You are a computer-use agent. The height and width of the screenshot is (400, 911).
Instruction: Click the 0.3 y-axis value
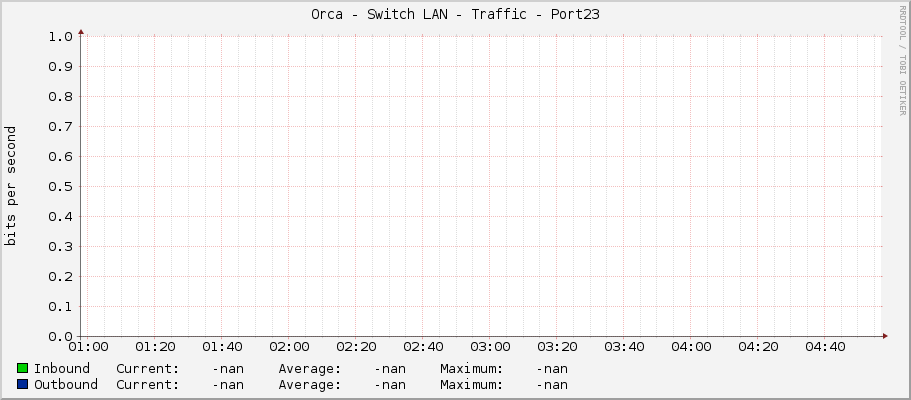60,247
